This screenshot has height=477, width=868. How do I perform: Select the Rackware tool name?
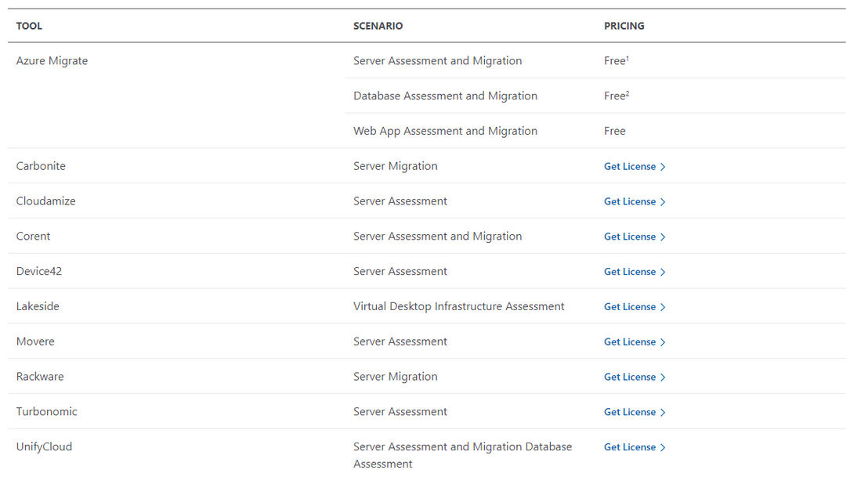40,376
